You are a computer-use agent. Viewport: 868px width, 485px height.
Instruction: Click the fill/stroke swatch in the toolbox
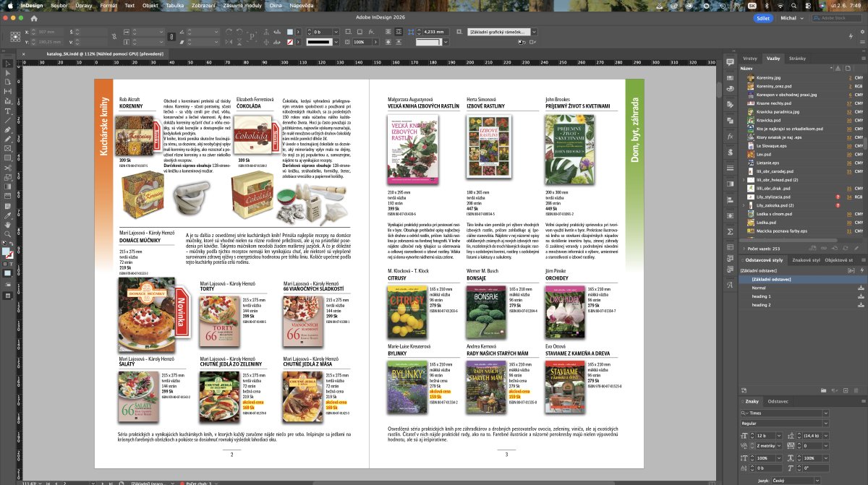7,252
